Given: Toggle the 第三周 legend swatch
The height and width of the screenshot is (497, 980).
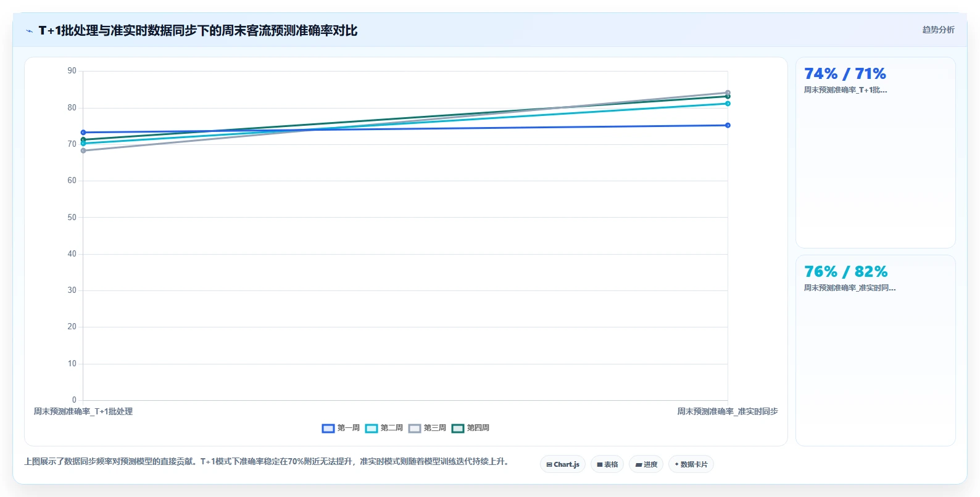Looking at the screenshot, I should 415,428.
